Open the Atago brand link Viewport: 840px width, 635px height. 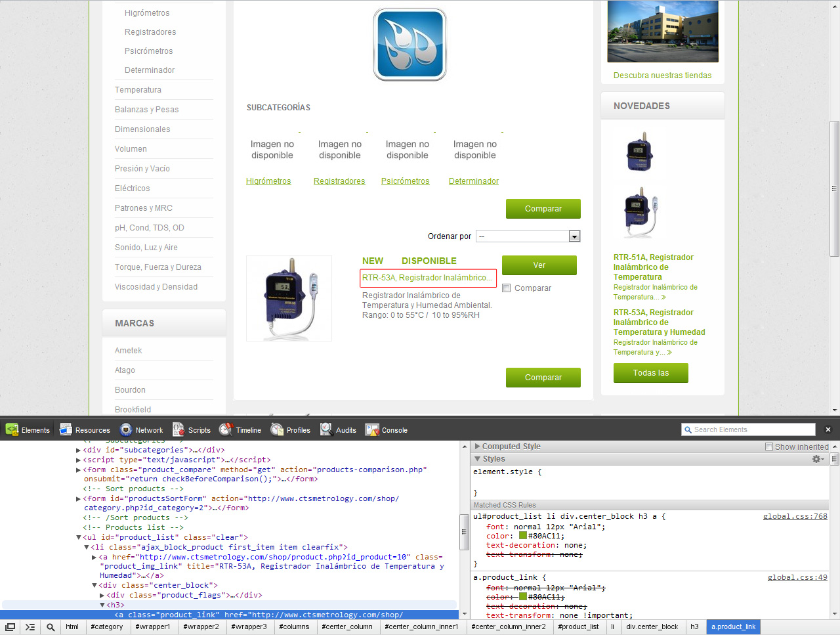pyautogui.click(x=125, y=370)
